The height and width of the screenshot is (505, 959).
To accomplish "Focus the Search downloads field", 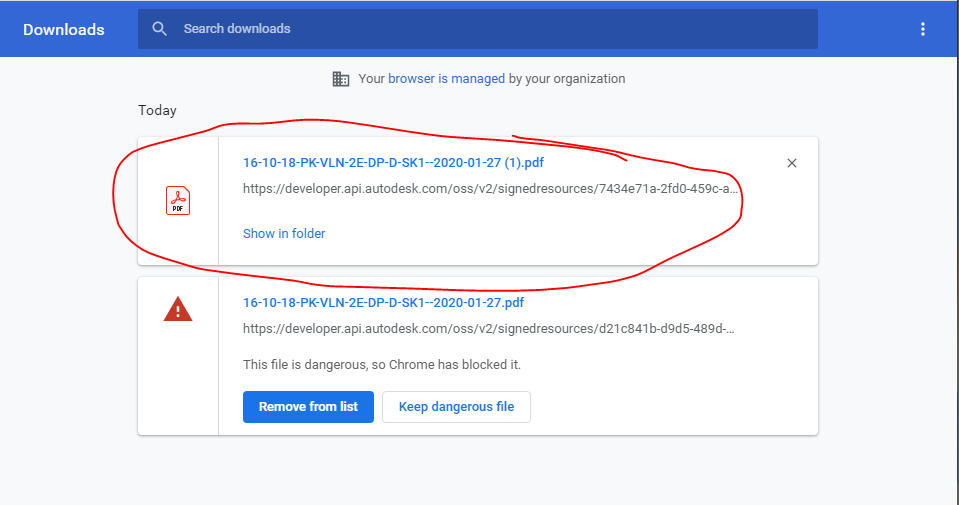I will pyautogui.click(x=477, y=29).
